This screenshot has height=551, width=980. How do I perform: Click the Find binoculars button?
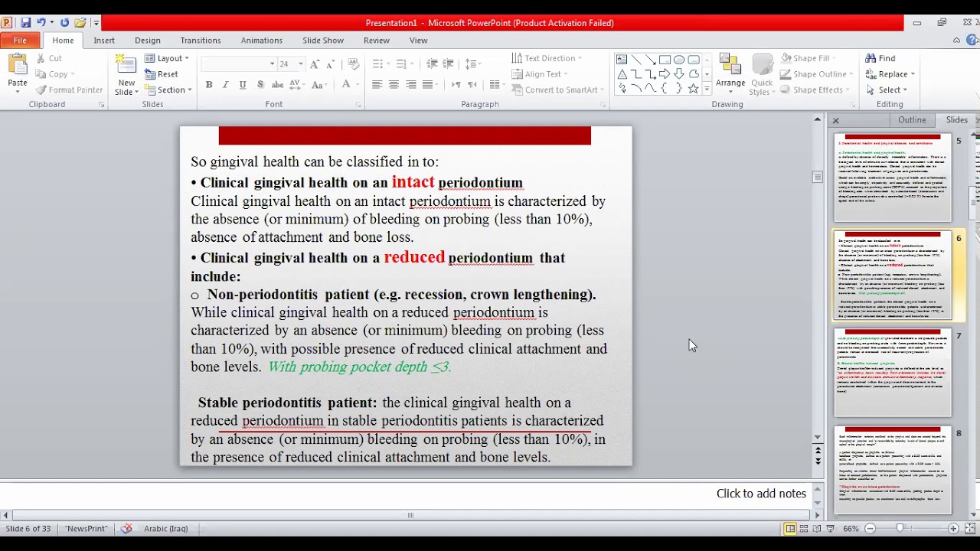[880, 58]
